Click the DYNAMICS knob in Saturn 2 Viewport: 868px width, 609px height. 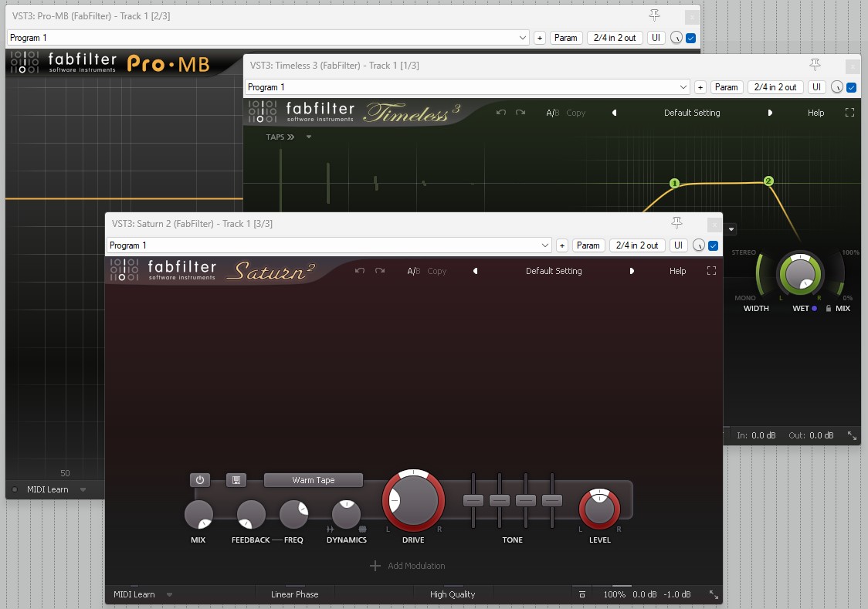click(346, 514)
